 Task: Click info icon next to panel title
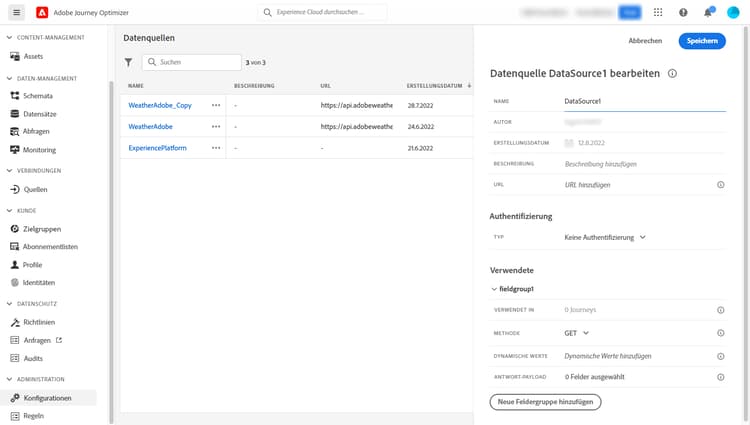point(672,74)
